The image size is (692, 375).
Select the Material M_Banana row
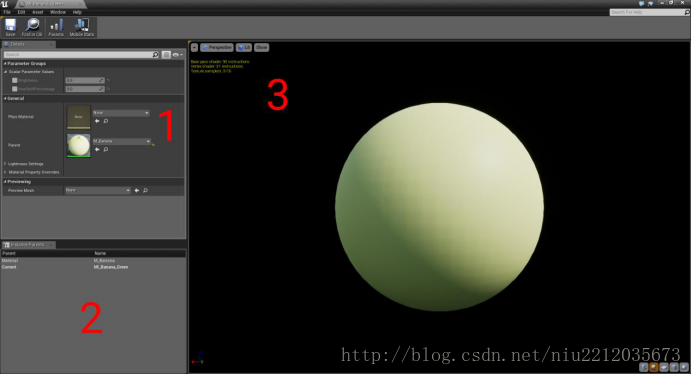point(93,261)
